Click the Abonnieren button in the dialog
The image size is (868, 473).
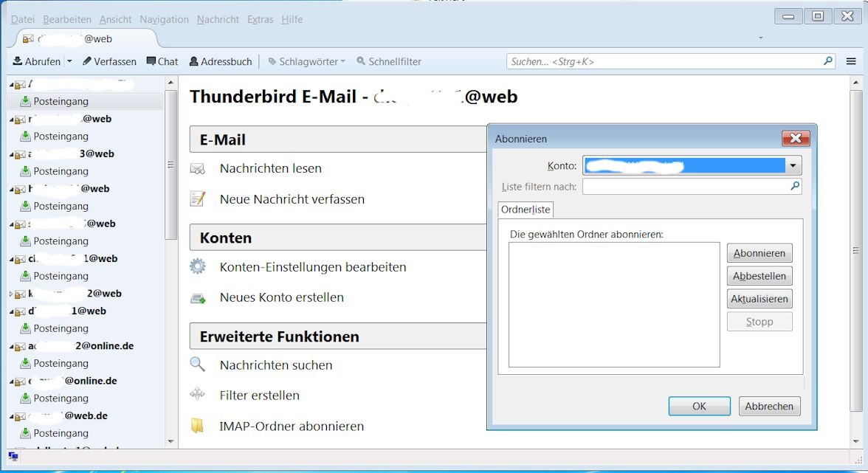[x=759, y=253]
